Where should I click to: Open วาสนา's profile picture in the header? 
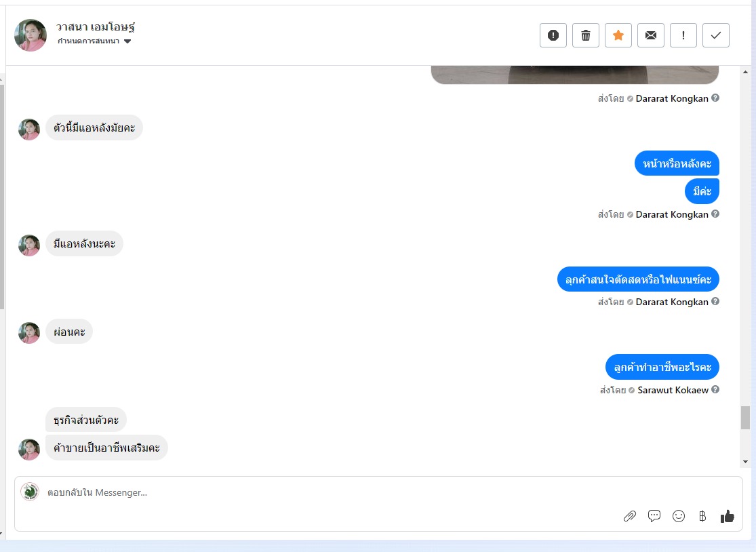(x=31, y=35)
